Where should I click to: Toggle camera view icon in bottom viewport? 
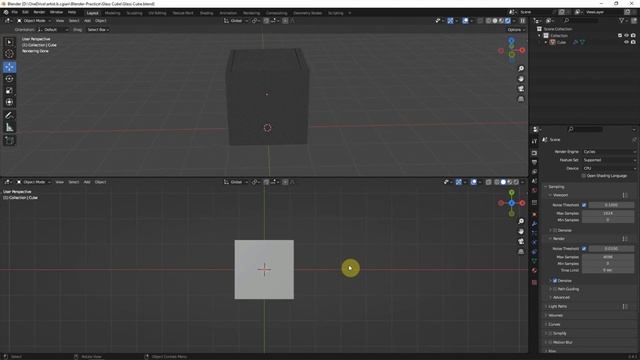point(521,242)
